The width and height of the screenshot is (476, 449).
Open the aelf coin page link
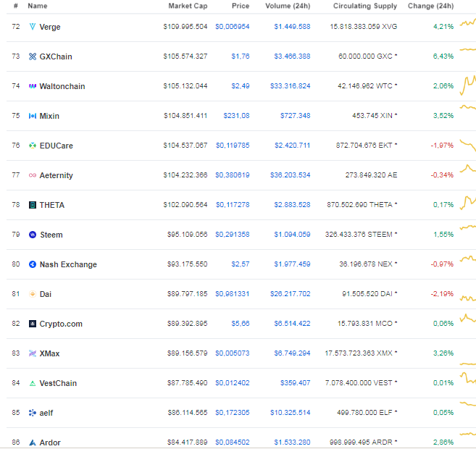click(46, 414)
